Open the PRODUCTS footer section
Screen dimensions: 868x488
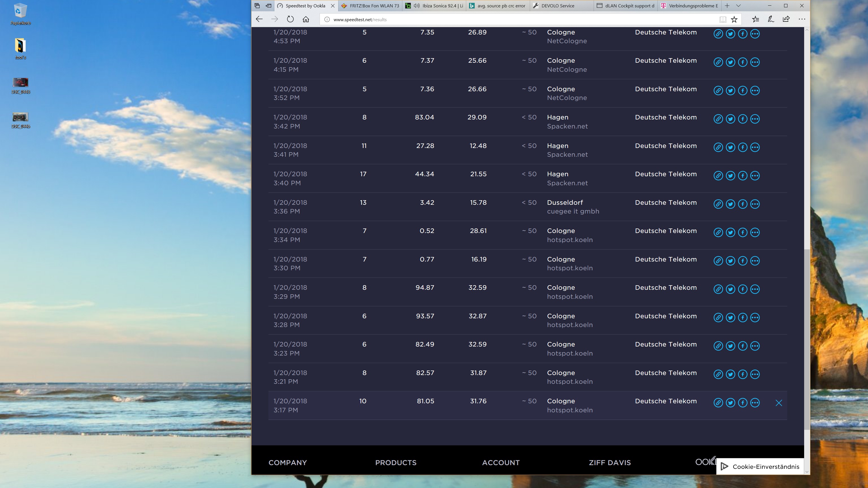coord(396,463)
